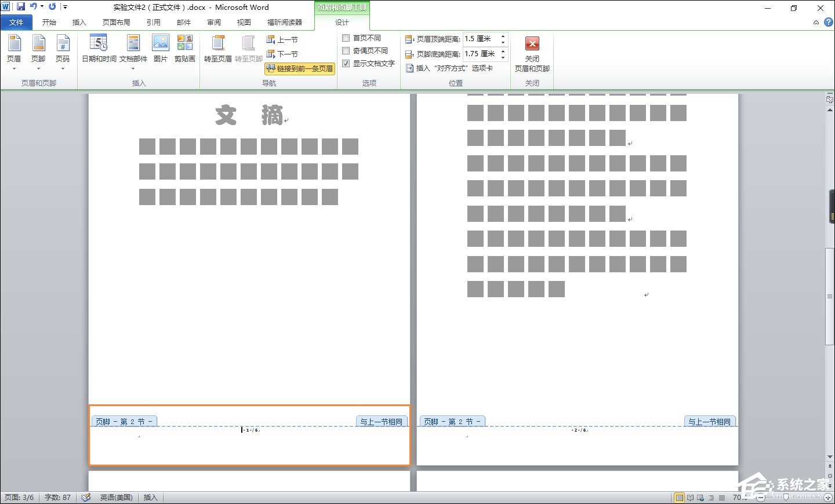Jump to 上一节 (previous section)
Viewport: 835px width, 504px height.
[282, 39]
